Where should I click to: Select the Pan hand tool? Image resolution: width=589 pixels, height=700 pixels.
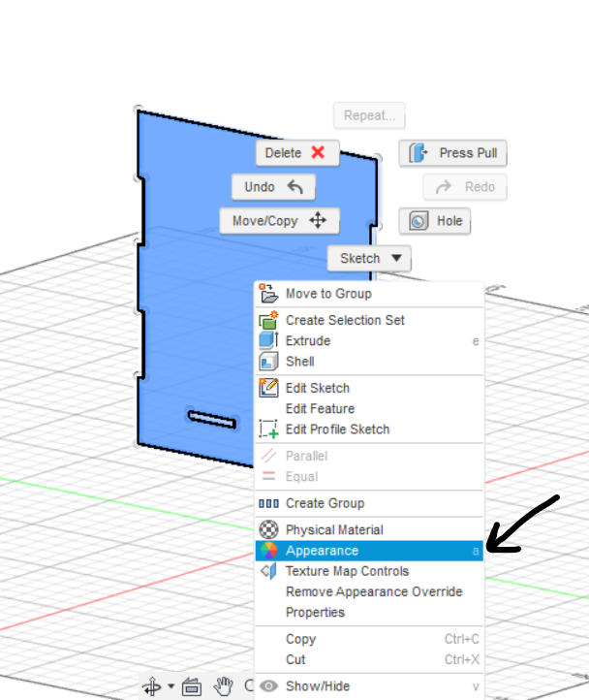223,685
